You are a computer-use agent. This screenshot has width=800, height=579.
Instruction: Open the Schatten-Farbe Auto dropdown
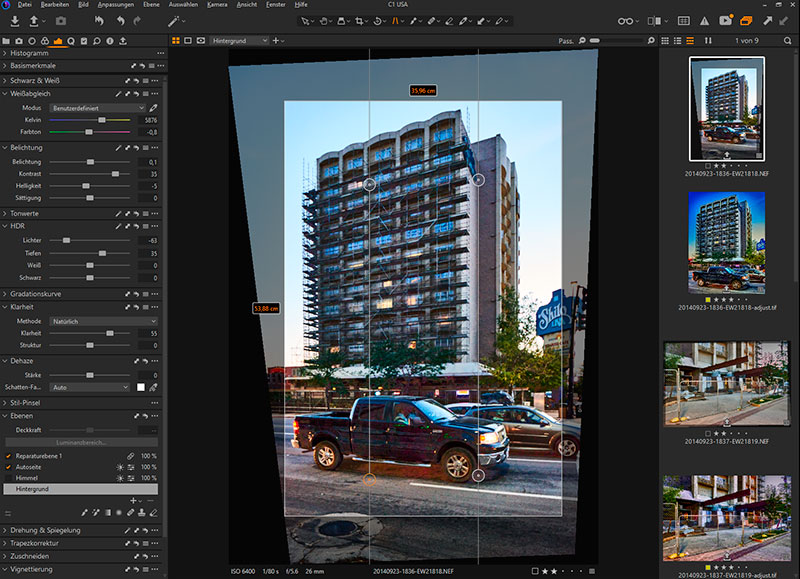point(90,387)
